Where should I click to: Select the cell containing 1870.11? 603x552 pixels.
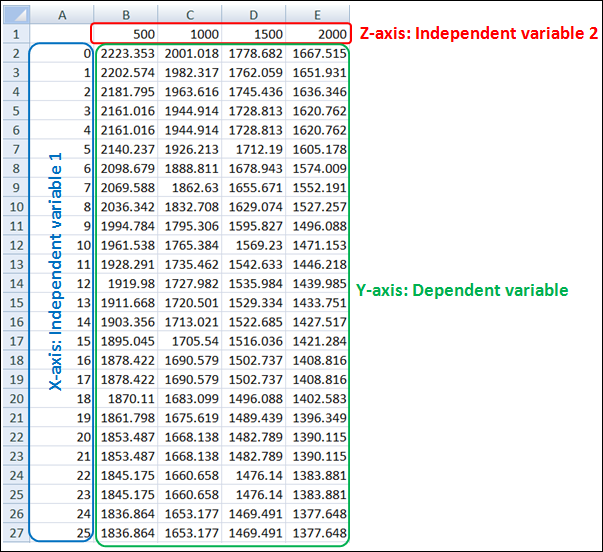(x=128, y=398)
